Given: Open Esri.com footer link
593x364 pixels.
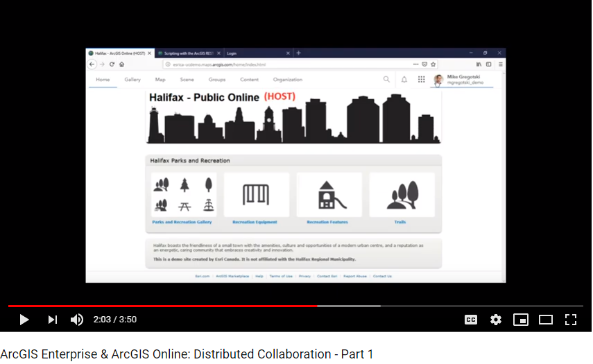Looking at the screenshot, I should point(203,277).
